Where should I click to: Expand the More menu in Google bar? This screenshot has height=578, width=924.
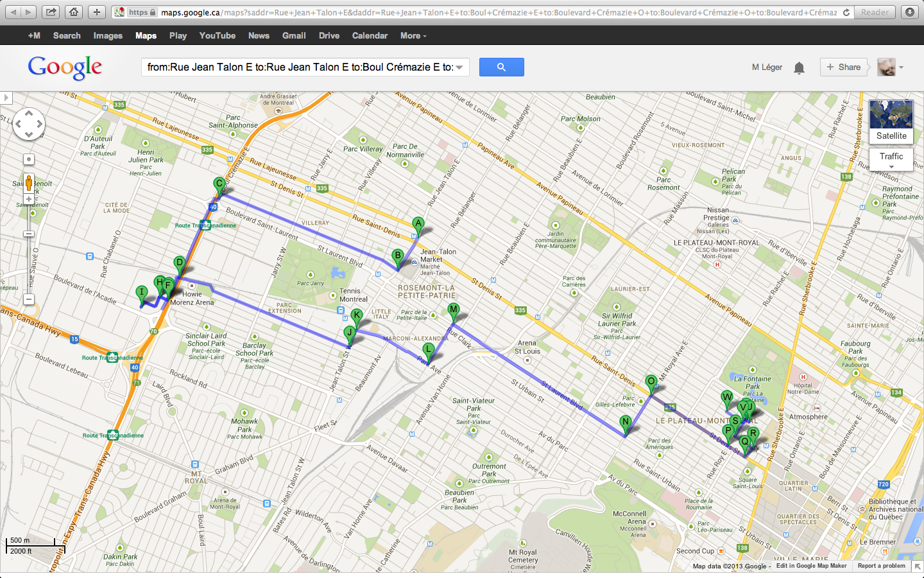pos(413,35)
